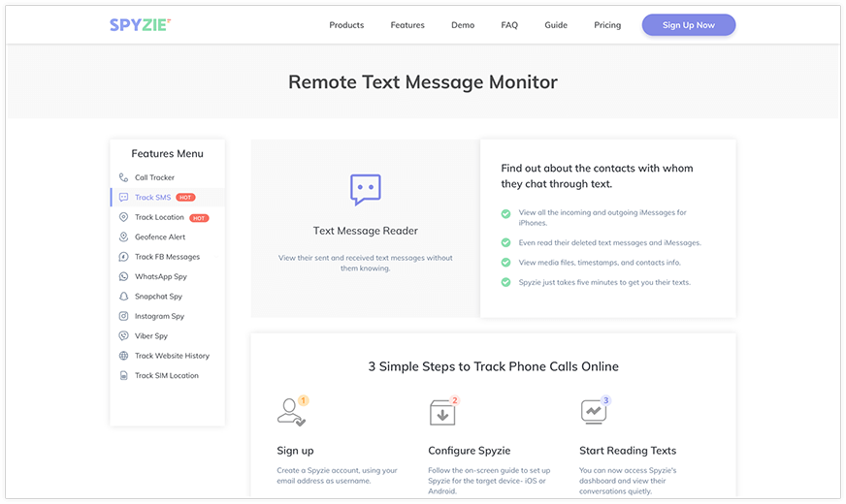Click the Track SMS message icon
The width and height of the screenshot is (846, 504).
(x=123, y=198)
